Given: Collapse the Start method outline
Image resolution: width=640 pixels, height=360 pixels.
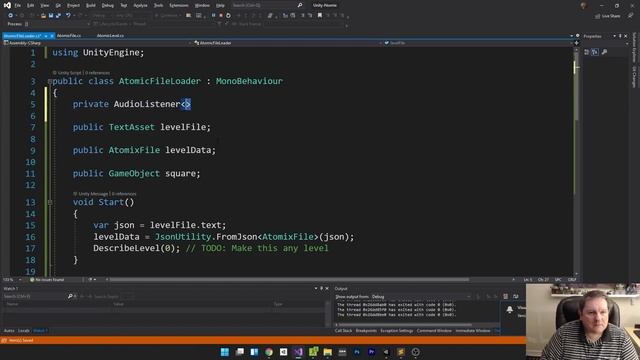Looking at the screenshot, I should point(50,202).
